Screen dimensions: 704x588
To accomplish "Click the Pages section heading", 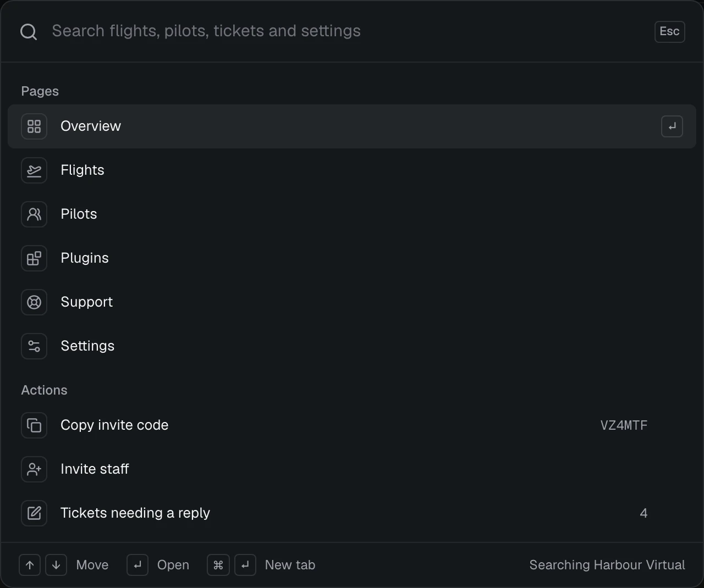I will (40, 91).
